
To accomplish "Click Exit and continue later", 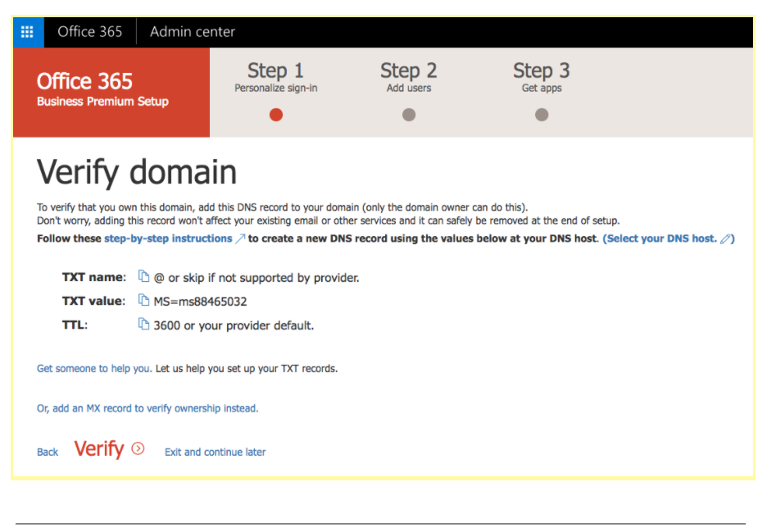I will (216, 452).
